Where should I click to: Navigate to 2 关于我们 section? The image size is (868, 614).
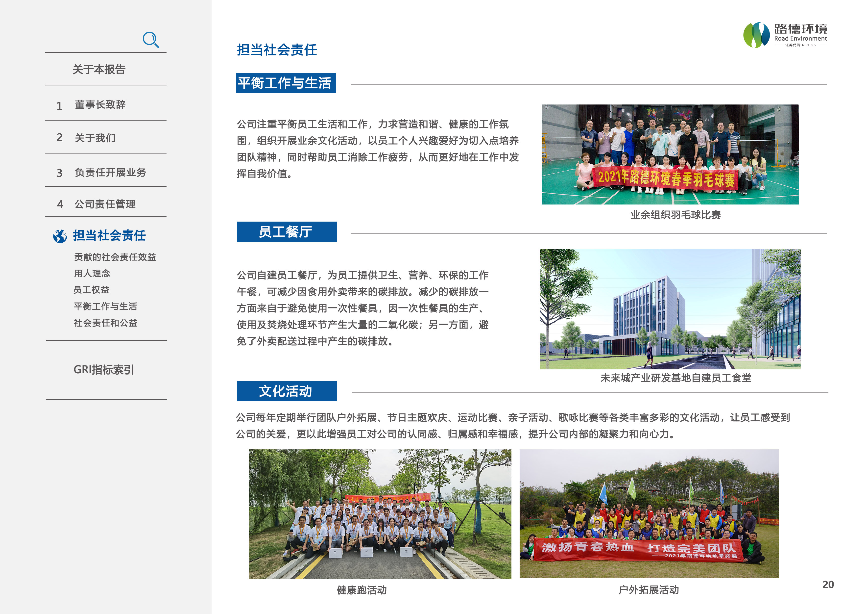[95, 138]
